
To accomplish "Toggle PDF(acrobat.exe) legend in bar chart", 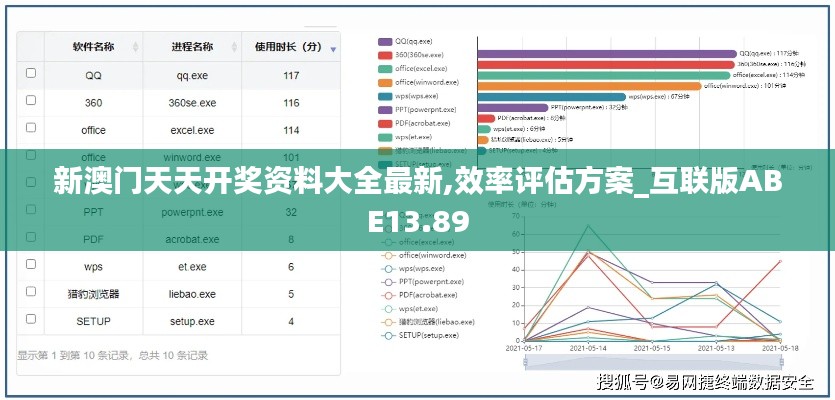I will pos(414,124).
